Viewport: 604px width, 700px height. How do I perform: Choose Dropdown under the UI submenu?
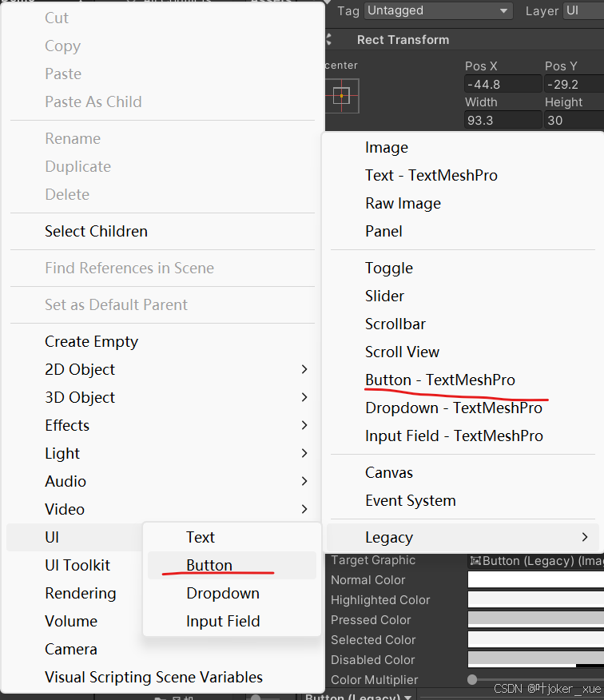click(223, 593)
